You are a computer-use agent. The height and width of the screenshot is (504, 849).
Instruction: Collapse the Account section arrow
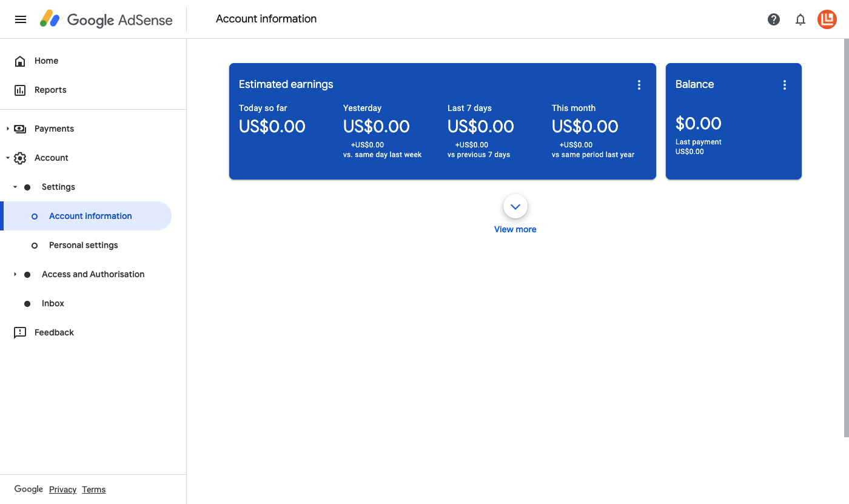(x=8, y=158)
